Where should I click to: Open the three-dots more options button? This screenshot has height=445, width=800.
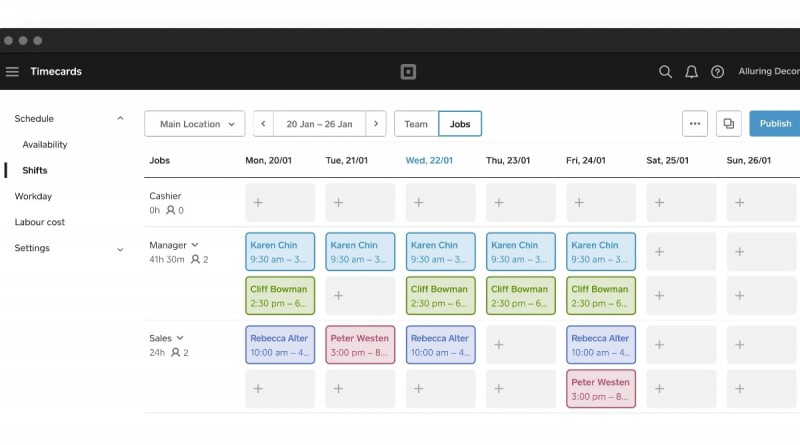(x=695, y=124)
